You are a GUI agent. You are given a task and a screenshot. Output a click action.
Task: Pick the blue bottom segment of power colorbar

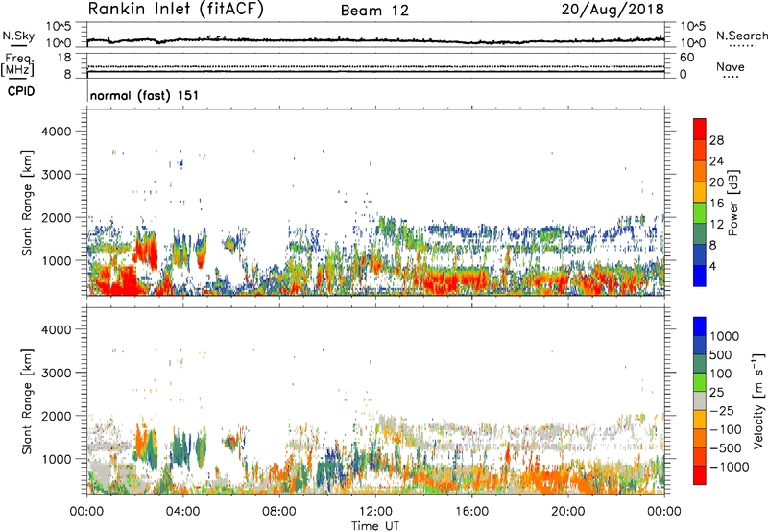pos(700,276)
